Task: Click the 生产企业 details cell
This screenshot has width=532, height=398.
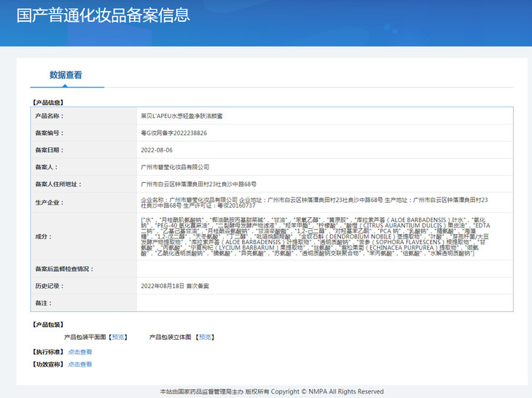Action: [313, 202]
